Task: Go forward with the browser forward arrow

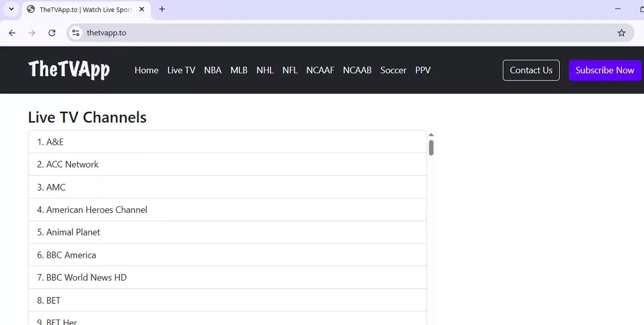Action: (32, 33)
